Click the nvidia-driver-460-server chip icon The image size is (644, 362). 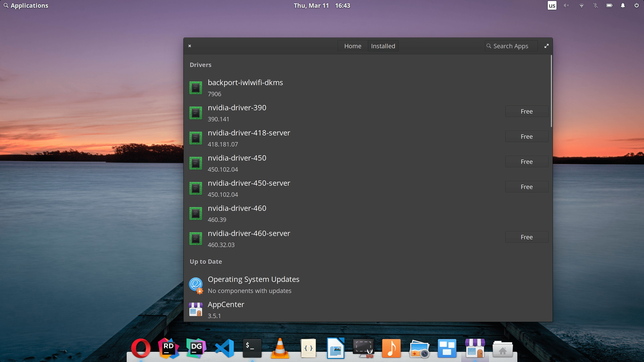click(196, 238)
